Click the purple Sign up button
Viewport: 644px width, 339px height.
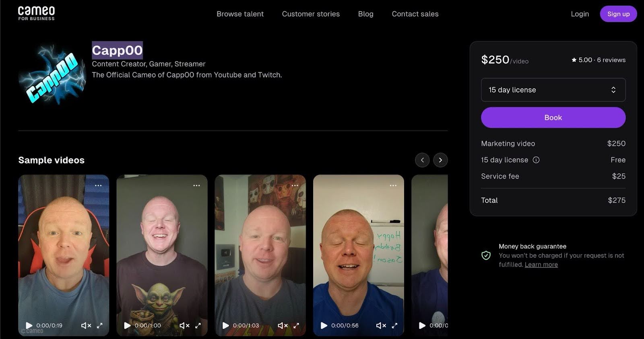pyautogui.click(x=618, y=14)
